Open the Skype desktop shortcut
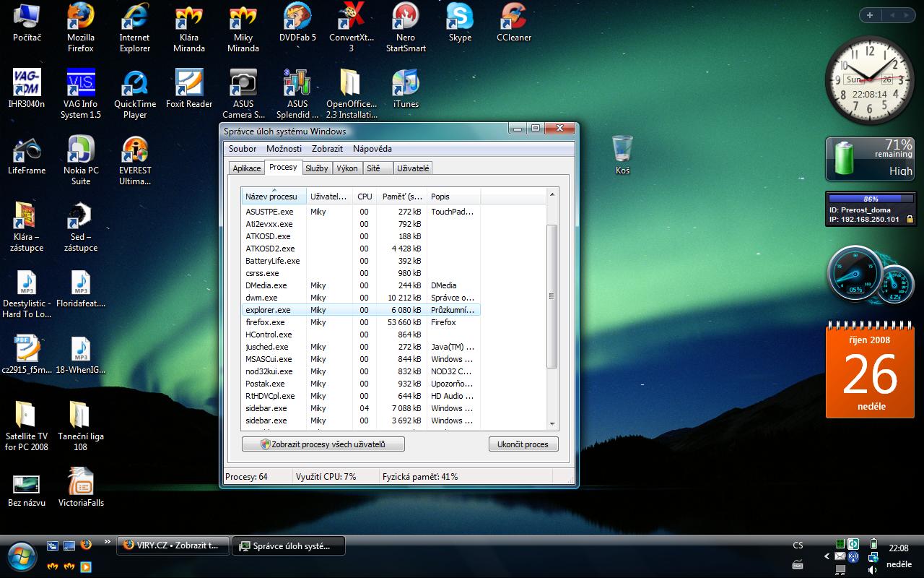 (460, 18)
